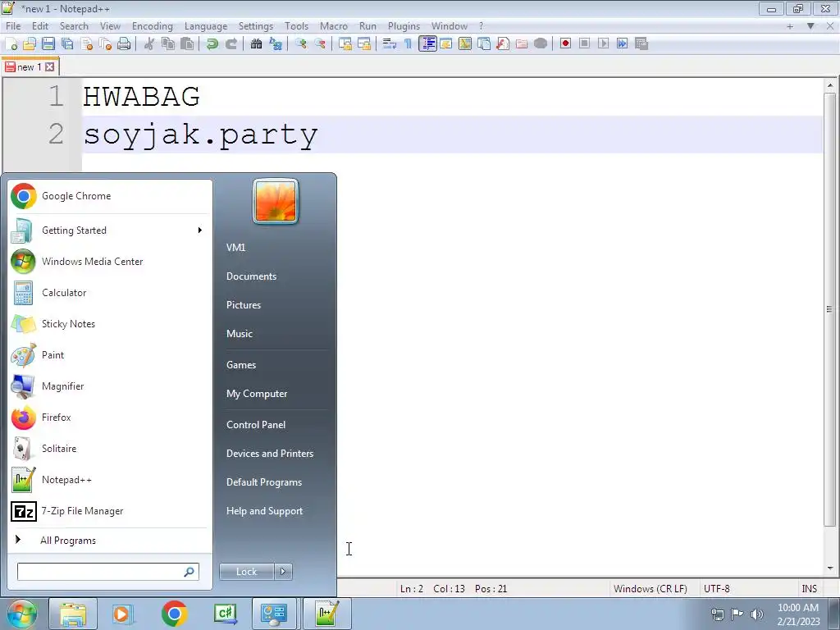Open the Encoding menu
Viewport: 840px width, 630px height.
pos(152,25)
